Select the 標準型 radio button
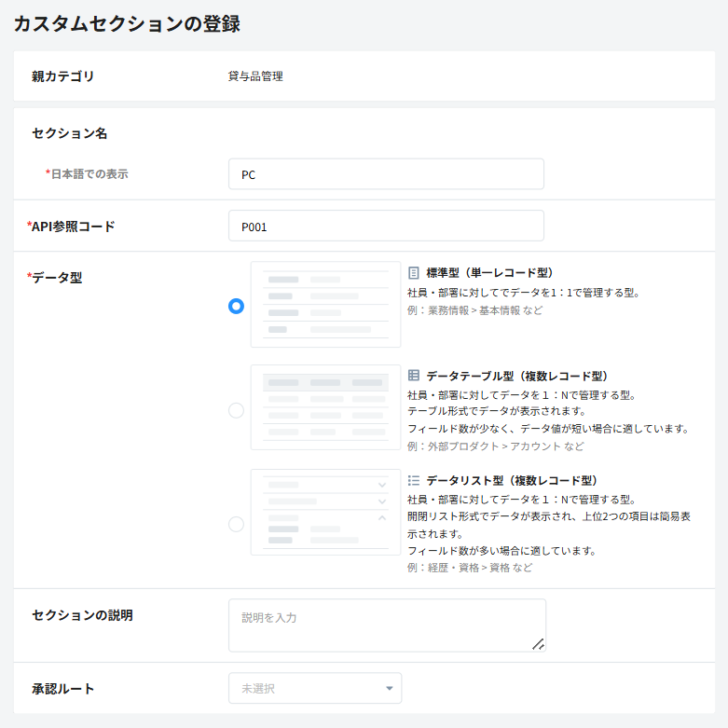 (x=237, y=306)
